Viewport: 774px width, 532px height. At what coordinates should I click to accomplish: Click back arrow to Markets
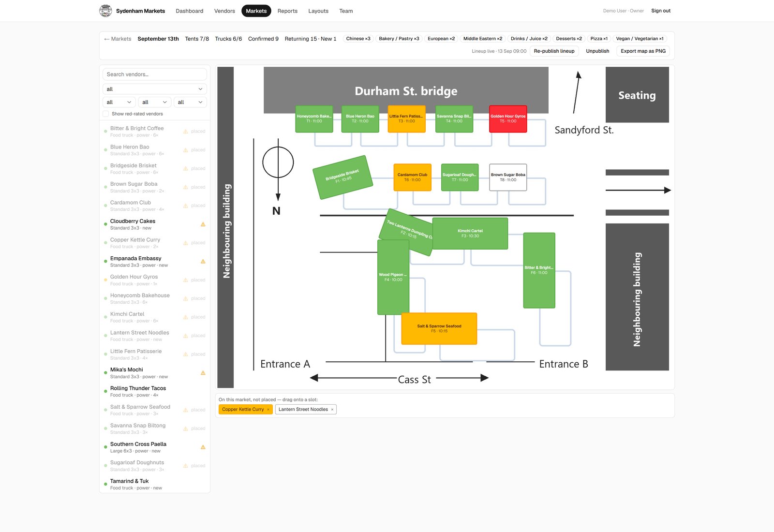click(118, 39)
